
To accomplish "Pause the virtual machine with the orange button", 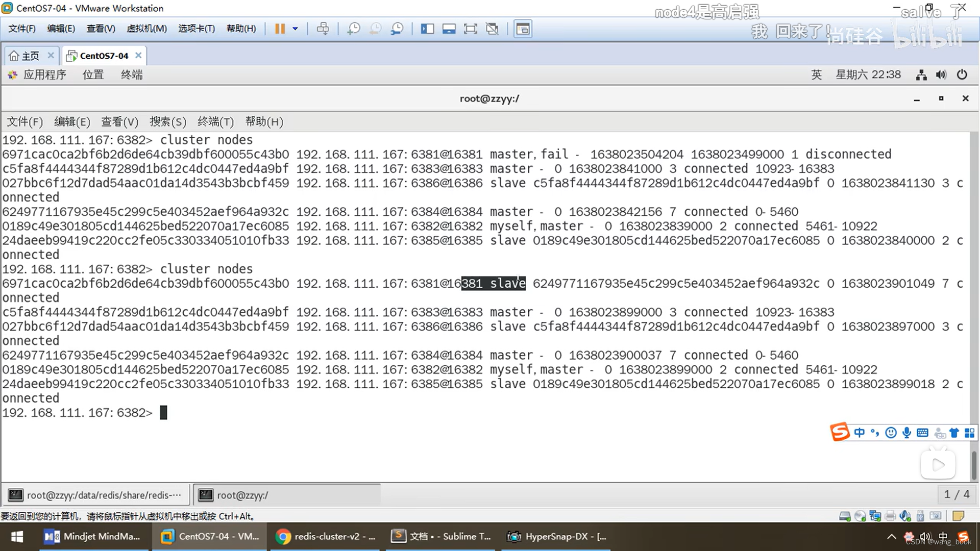I will [279, 29].
